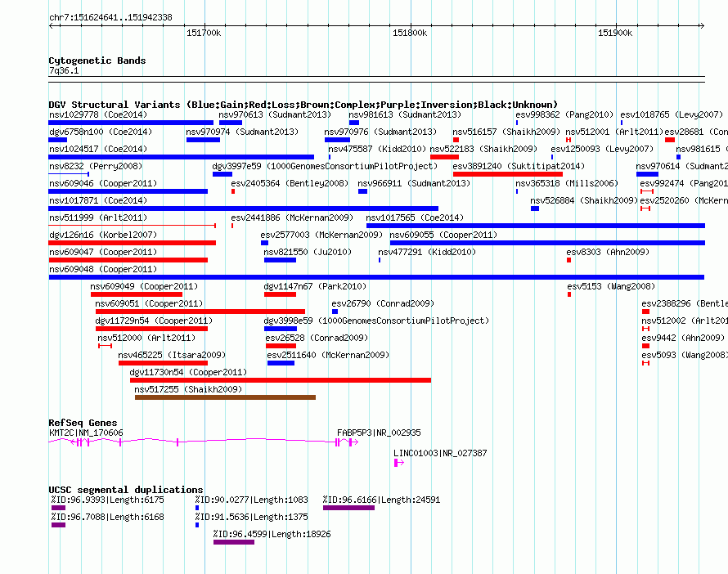This screenshot has width=728, height=574.
Task: Select nsv516157 (Shaikh2009) label
Action: tap(506, 132)
